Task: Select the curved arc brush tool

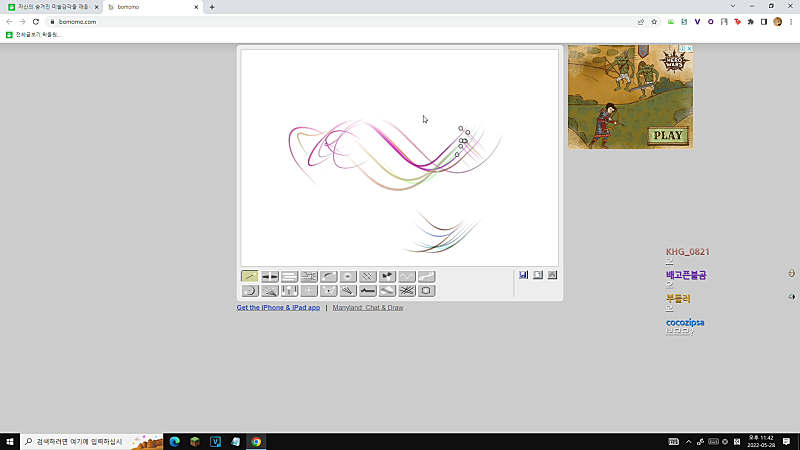Action: coord(329,276)
